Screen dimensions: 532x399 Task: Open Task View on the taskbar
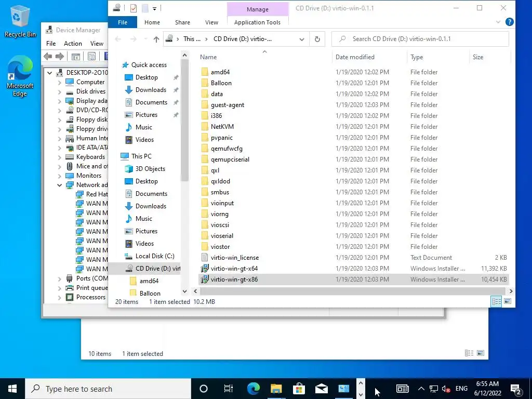pyautogui.click(x=229, y=389)
